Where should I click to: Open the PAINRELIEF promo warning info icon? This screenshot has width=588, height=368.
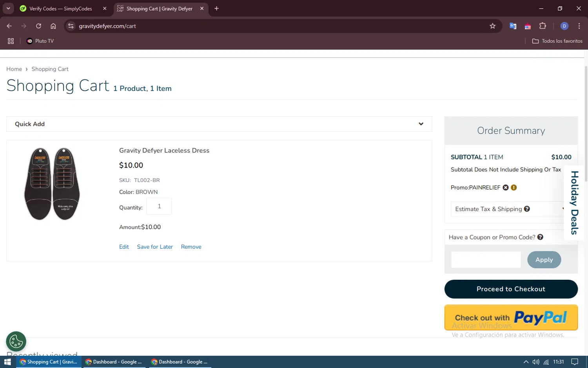pos(514,188)
